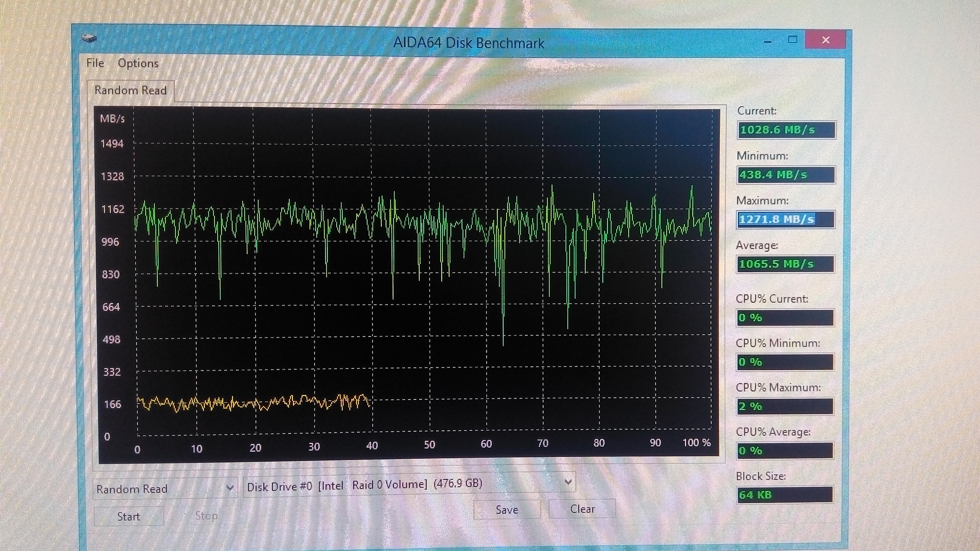Screen dimensions: 980x551
Task: Click the Current 1028.6 MB/s readout
Action: coord(786,130)
